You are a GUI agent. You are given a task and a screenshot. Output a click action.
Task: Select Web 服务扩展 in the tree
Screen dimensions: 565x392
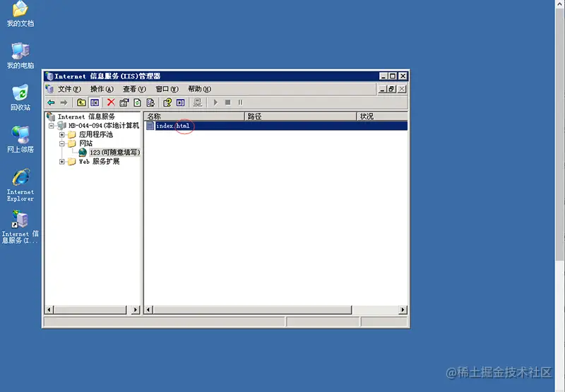pos(99,162)
